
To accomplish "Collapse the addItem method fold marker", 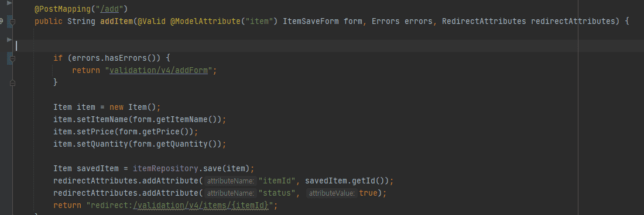I will point(12,21).
